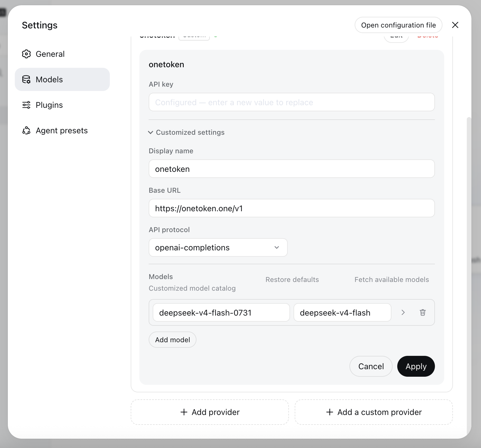The width and height of the screenshot is (481, 448).
Task: Close the Settings dialog
Action: point(455,25)
